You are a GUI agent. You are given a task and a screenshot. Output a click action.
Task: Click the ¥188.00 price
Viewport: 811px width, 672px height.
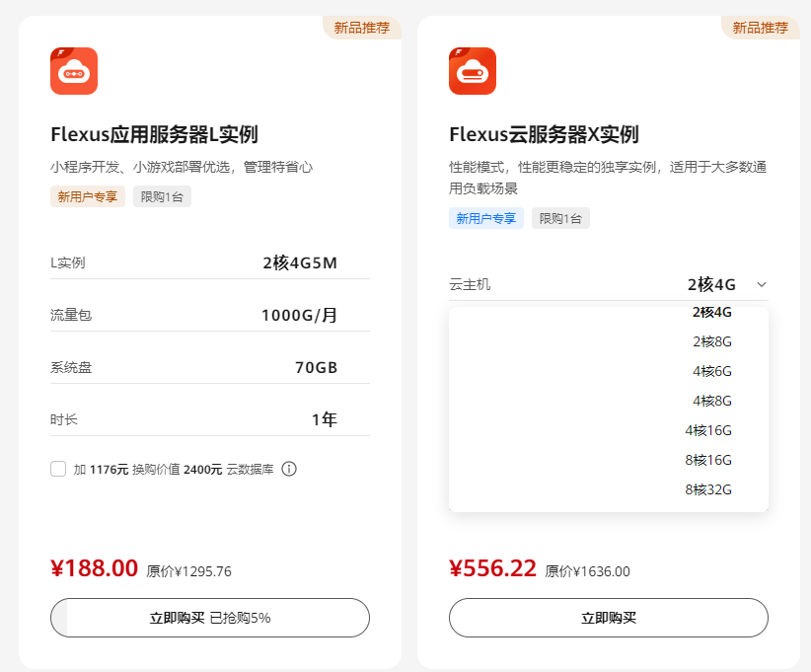coord(94,568)
